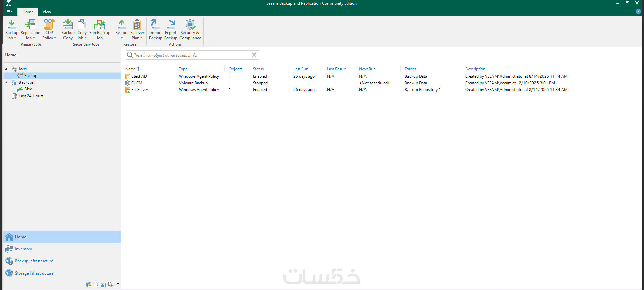
Task: Open the Failover Plan ribbon button
Action: tap(137, 30)
